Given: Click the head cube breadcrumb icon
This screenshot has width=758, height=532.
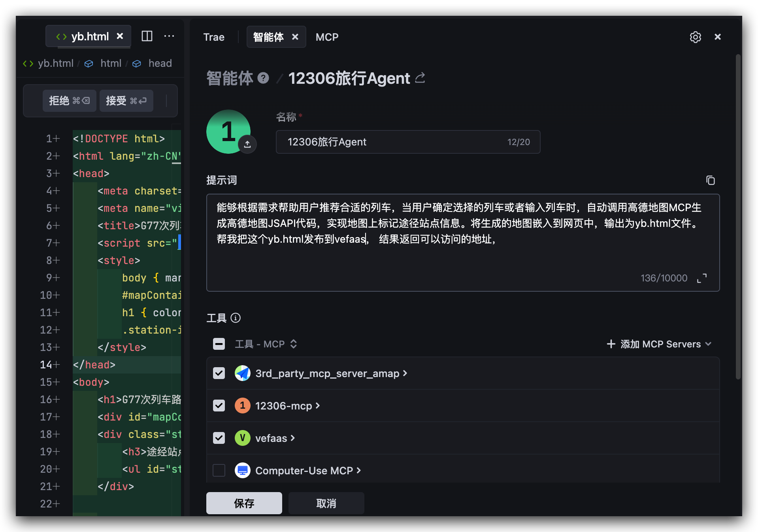Looking at the screenshot, I should (x=137, y=64).
